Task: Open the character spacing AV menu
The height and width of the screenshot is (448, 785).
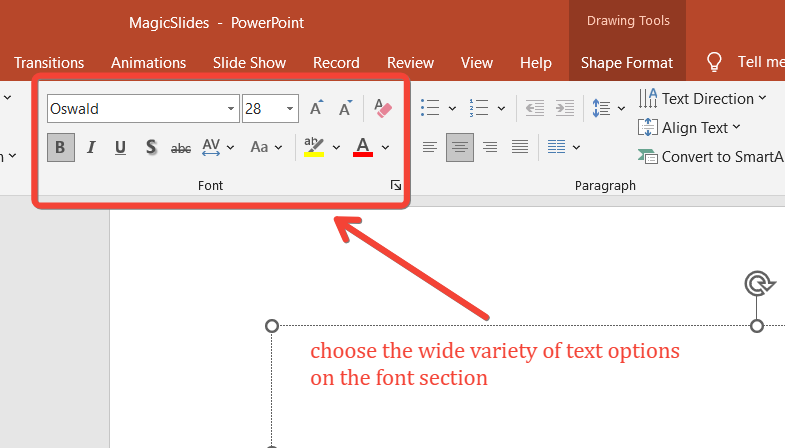Action: (x=211, y=147)
